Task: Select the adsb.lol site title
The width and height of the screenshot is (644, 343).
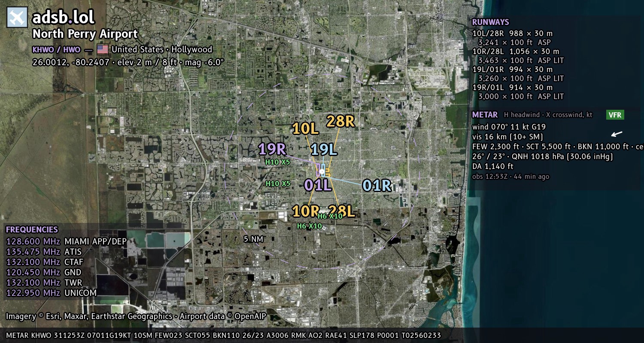Action: [x=64, y=18]
